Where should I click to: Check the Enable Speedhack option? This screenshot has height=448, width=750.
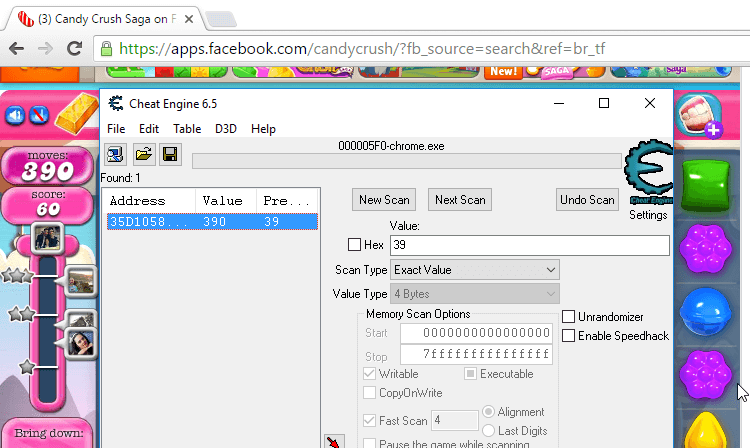[569, 336]
